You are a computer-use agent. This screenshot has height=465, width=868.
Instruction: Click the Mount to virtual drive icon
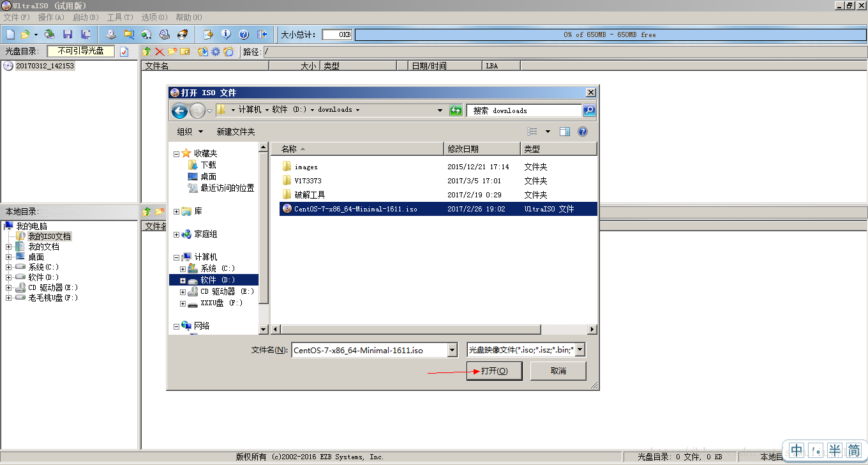tap(165, 34)
